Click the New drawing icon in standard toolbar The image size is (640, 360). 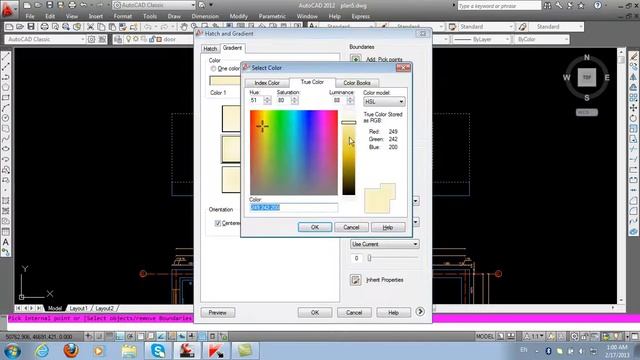tap(10, 27)
